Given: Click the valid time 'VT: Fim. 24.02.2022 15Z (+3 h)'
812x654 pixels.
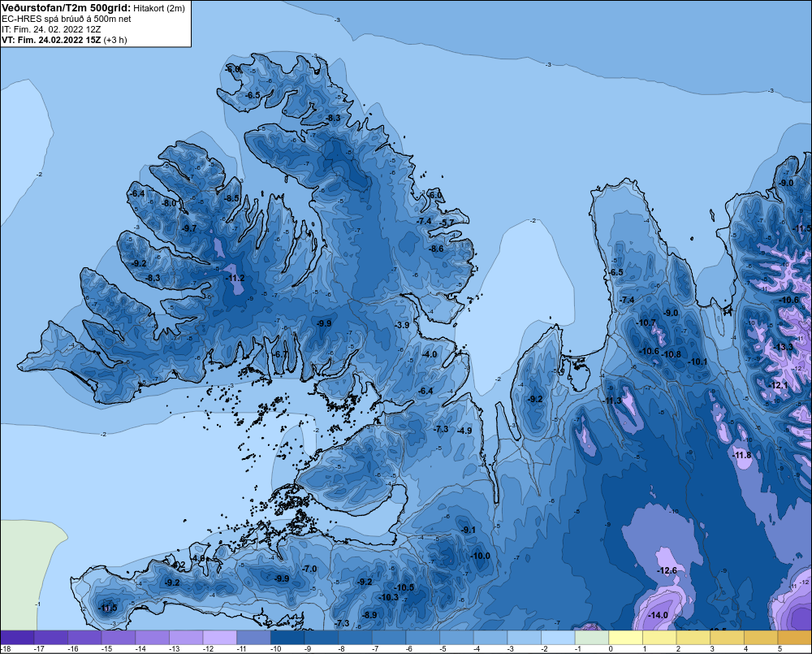Looking at the screenshot, I should (64, 40).
